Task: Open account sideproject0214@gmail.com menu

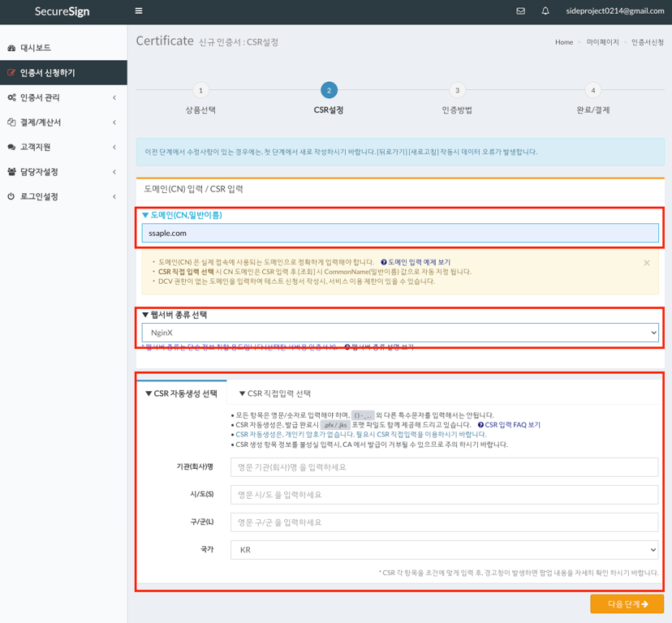Action: 614,11
